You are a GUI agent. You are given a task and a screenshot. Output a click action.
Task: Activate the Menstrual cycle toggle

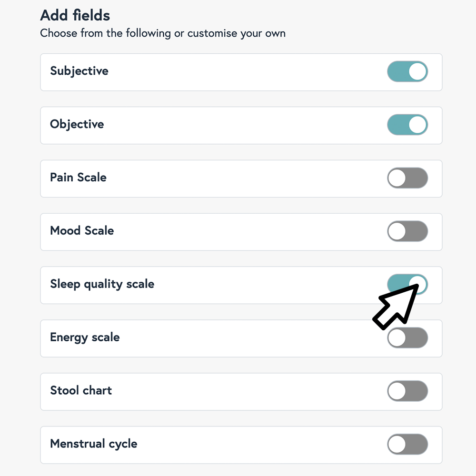(x=407, y=445)
